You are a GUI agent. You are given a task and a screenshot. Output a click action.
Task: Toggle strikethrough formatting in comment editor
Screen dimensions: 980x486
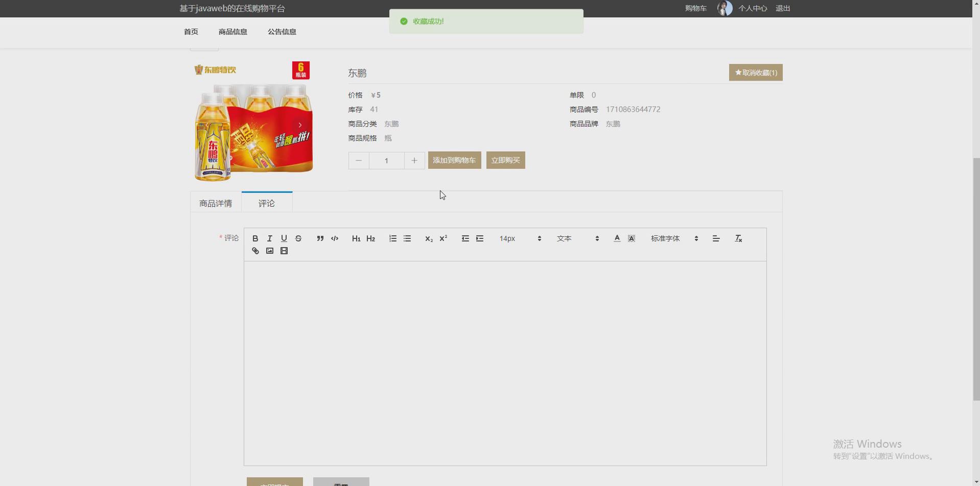pyautogui.click(x=298, y=238)
